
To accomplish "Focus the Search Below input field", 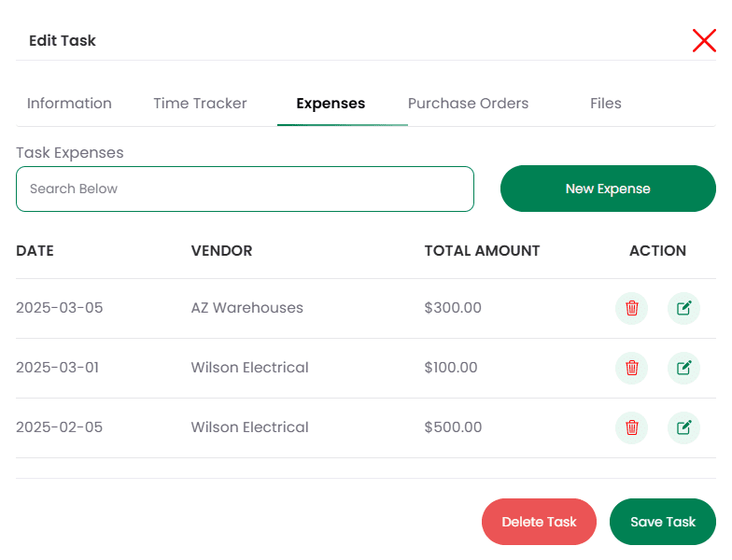I will tap(245, 189).
